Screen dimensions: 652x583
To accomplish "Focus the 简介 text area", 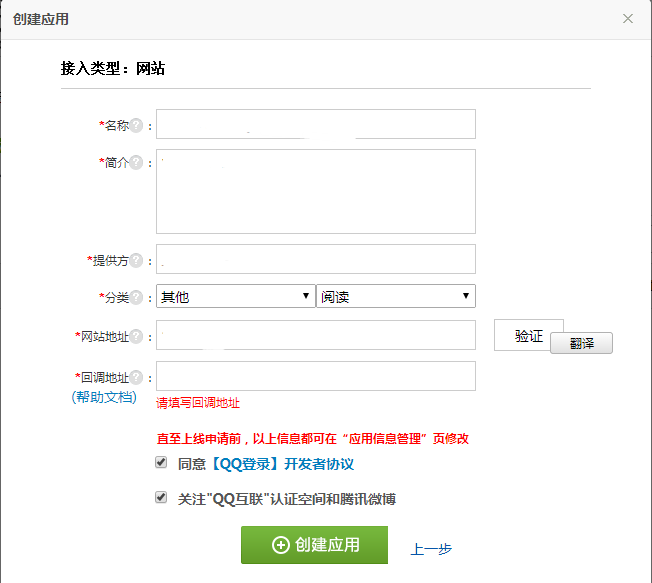I will pos(316,191).
